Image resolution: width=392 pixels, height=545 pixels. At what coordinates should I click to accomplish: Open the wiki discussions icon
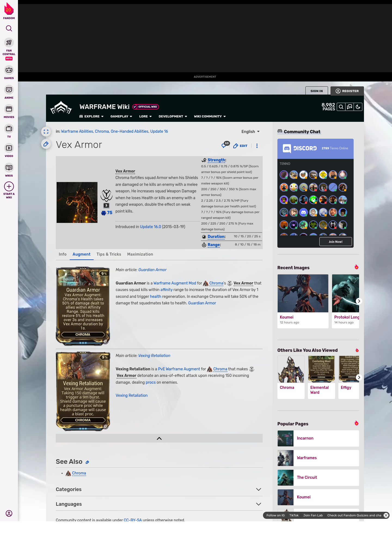pos(350,107)
